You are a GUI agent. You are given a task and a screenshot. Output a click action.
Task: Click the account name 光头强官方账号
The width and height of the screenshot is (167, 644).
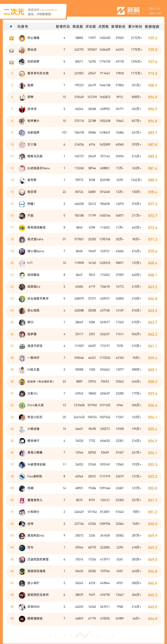click(38, 299)
